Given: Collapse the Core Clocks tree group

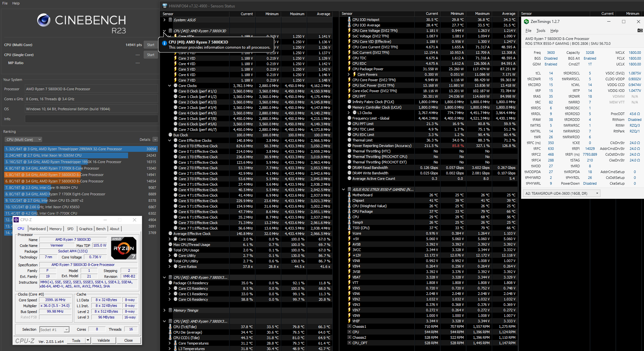Looking at the screenshot, I should 169,86.
